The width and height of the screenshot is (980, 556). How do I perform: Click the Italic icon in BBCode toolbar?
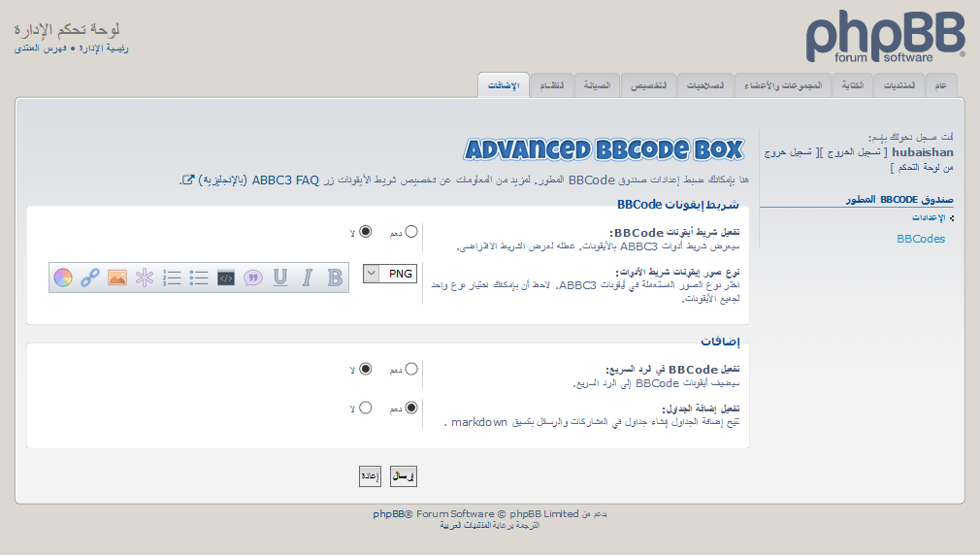pyautogui.click(x=308, y=278)
